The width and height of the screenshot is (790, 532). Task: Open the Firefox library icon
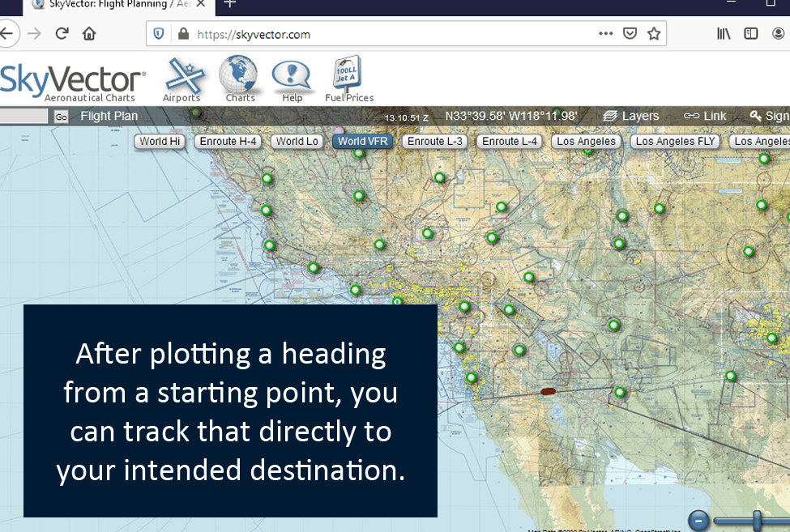click(724, 34)
